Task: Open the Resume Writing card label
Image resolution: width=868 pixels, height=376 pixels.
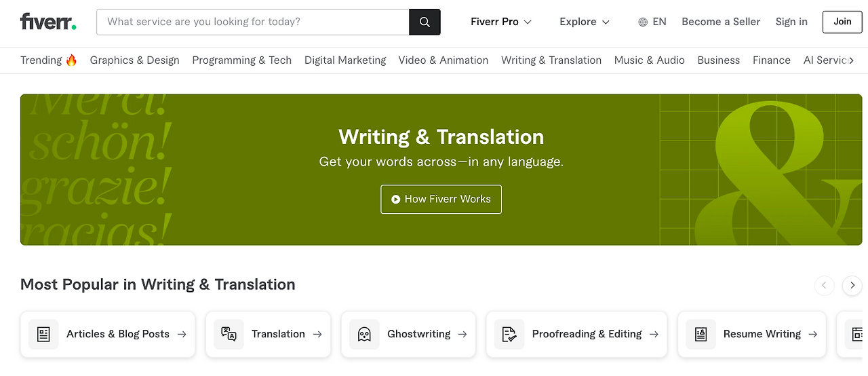Action: tap(762, 334)
